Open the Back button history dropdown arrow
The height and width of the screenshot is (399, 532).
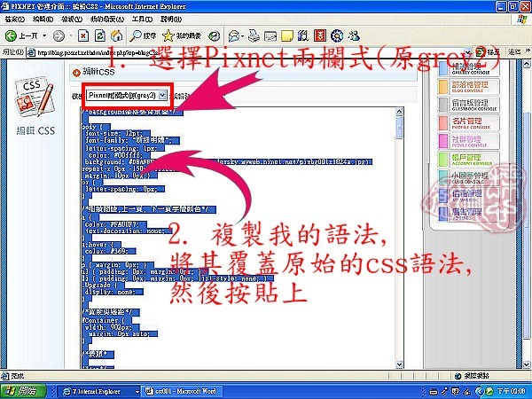click(45, 35)
